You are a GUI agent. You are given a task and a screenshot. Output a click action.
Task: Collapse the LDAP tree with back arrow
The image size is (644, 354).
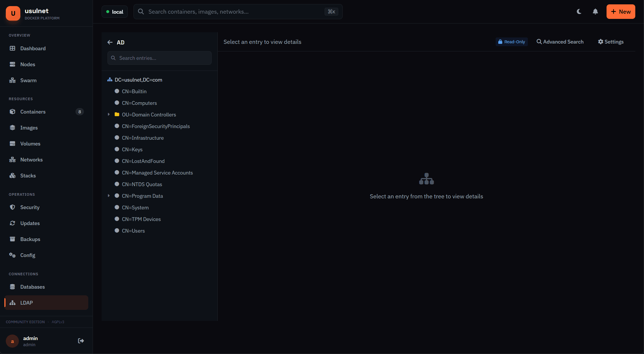coord(110,42)
